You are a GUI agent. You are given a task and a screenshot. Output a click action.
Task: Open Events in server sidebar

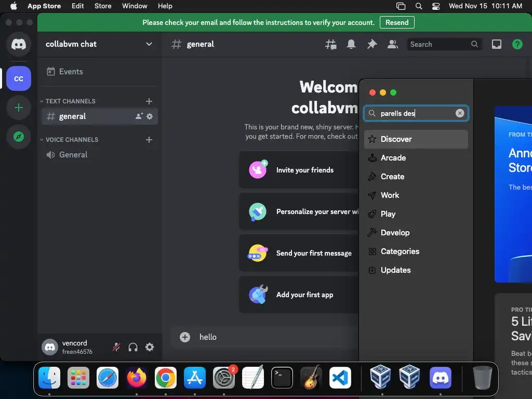pos(99,72)
